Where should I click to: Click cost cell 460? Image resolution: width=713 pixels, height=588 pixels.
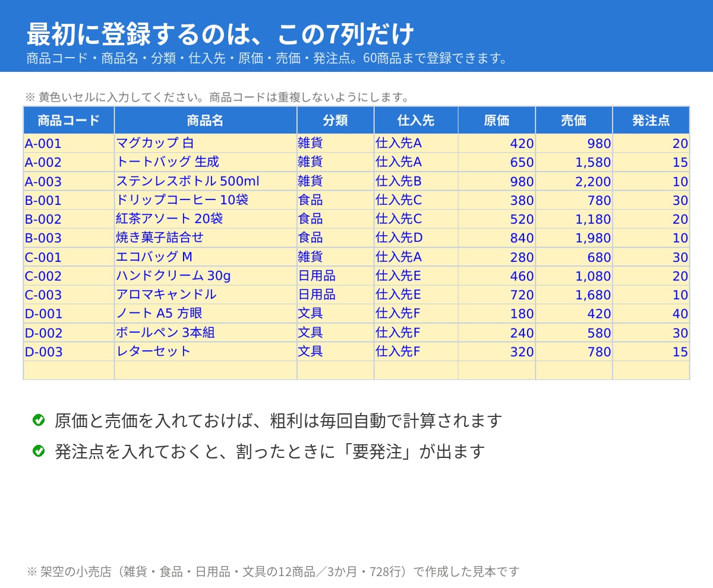497,276
